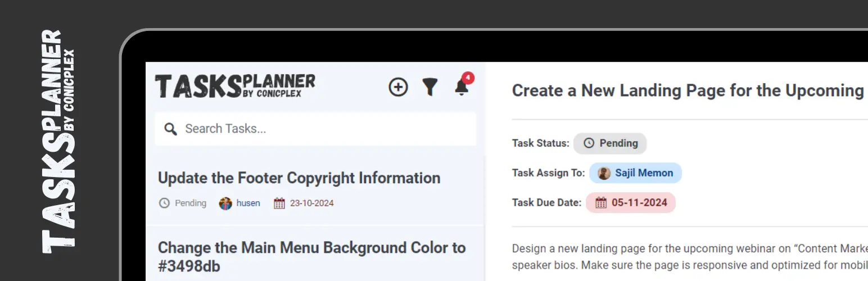Click the Create a New Landing Page title
Image resolution: width=868 pixels, height=281 pixels.
click(x=689, y=90)
